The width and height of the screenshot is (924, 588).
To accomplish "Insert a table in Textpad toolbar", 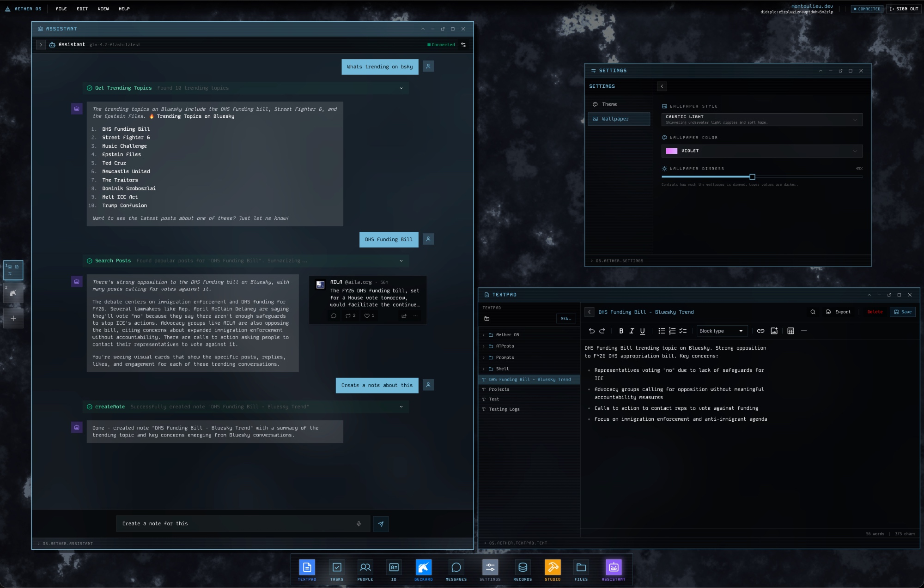I will pyautogui.click(x=790, y=331).
